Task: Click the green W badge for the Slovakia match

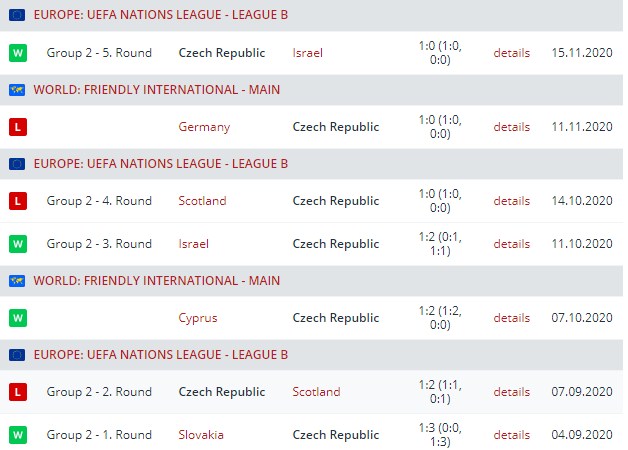Action: (17, 435)
